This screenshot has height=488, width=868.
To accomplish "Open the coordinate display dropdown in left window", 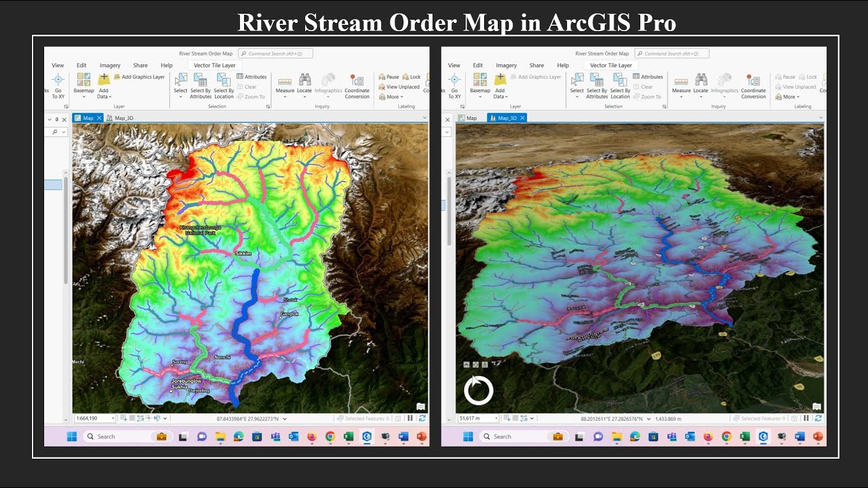I will point(285,419).
